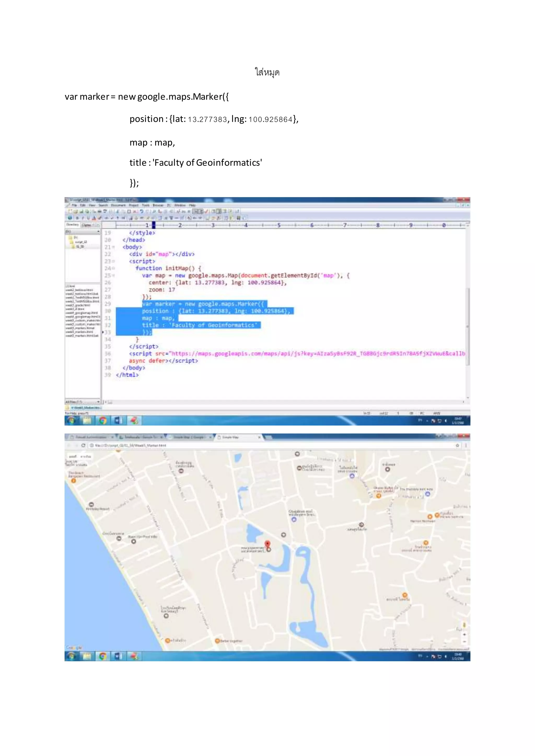Image resolution: width=535 pixels, height=756 pixels.
Task: Click the blue Undo arrow toolbar icon
Action: [142, 211]
